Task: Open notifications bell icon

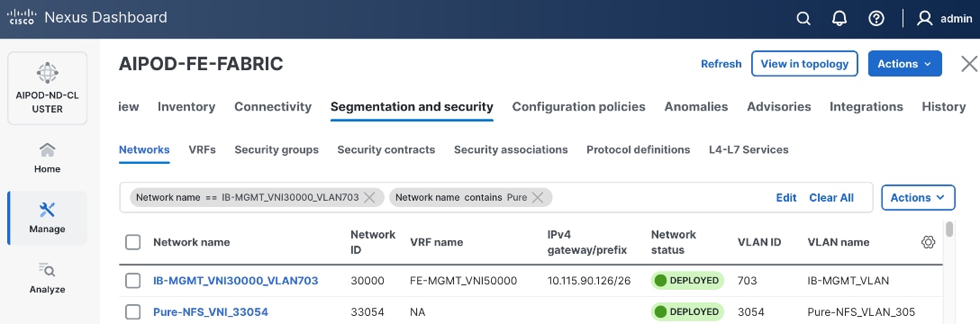Action: click(x=839, y=19)
